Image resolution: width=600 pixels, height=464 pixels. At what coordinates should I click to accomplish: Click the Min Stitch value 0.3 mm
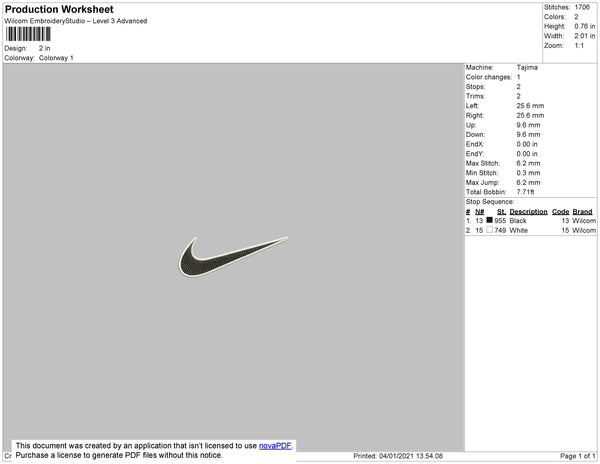click(528, 173)
